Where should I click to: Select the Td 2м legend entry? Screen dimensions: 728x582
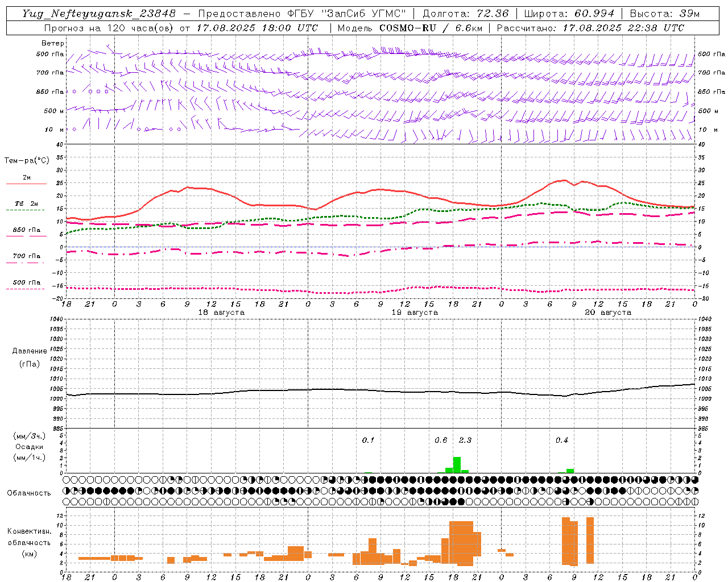[26, 203]
